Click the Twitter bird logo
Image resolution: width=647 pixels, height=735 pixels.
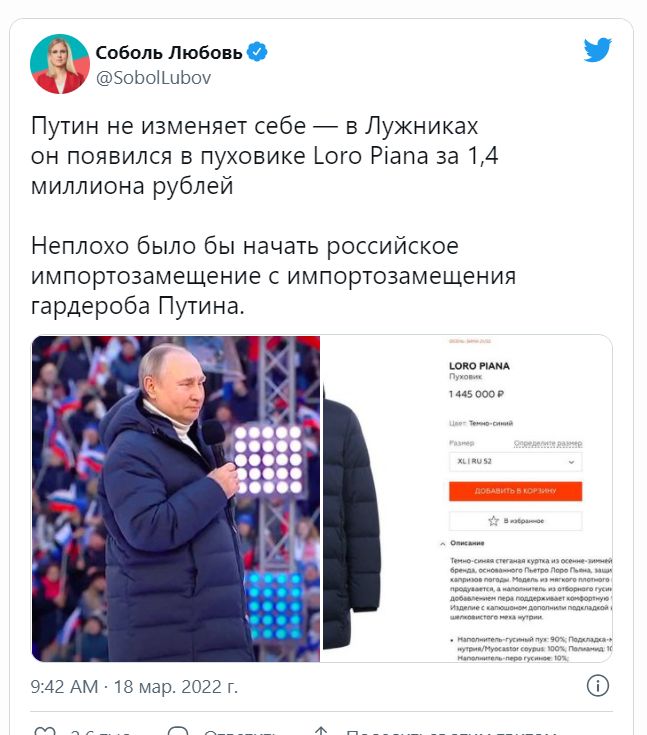[x=597, y=50]
